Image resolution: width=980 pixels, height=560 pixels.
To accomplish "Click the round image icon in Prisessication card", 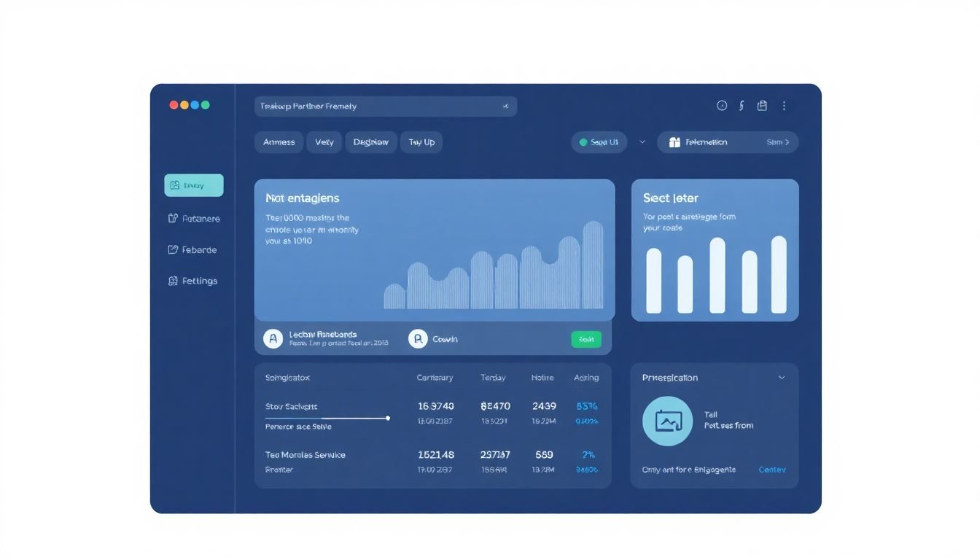I will (x=667, y=421).
